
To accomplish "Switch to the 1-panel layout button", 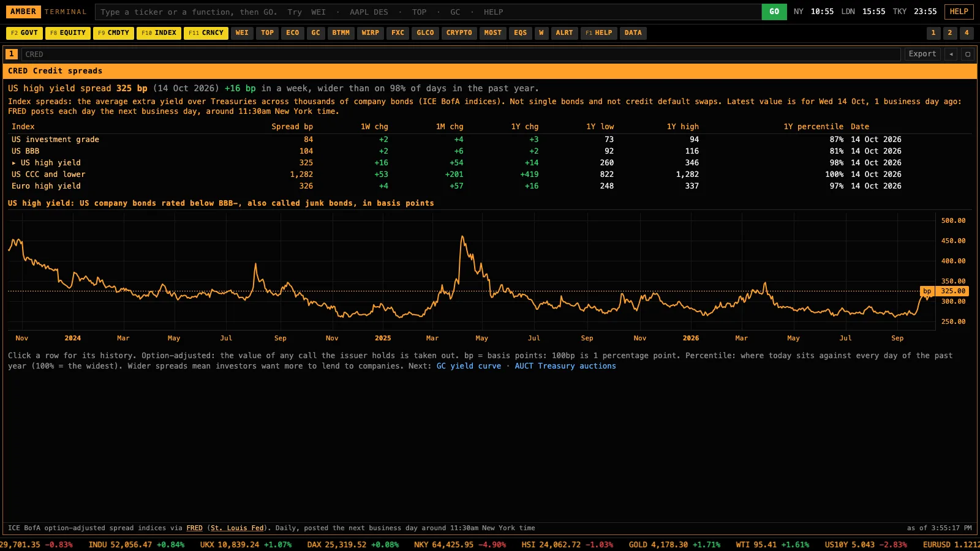I will tap(933, 33).
